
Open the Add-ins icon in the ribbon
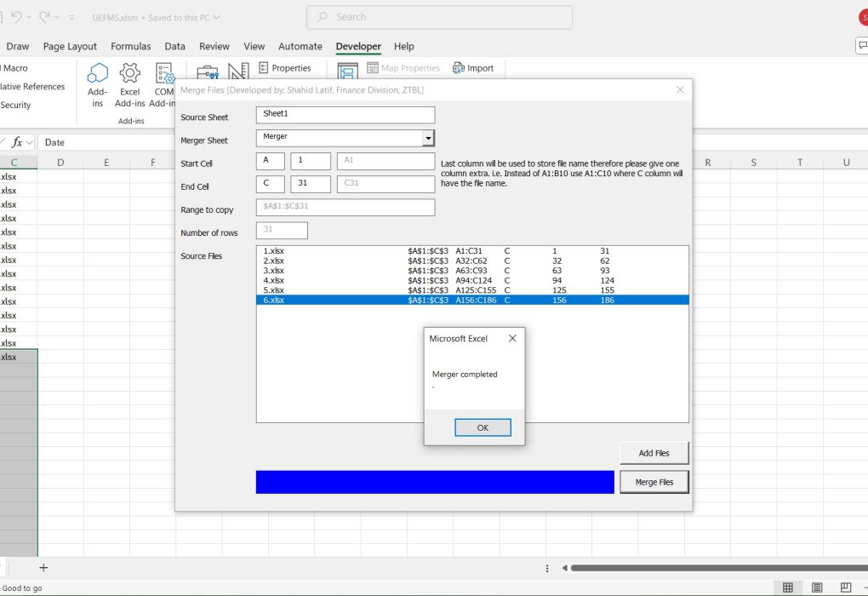coord(98,85)
